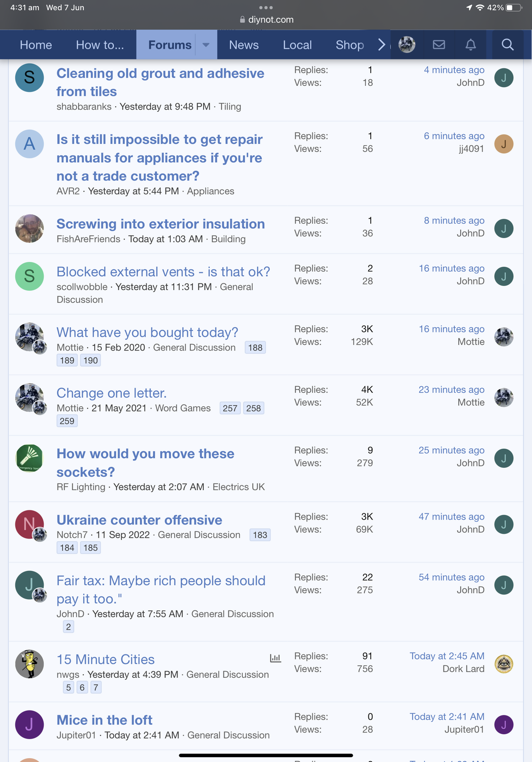Click the poll icon on 15 Minute Cities
This screenshot has height=762, width=532.
(x=275, y=658)
